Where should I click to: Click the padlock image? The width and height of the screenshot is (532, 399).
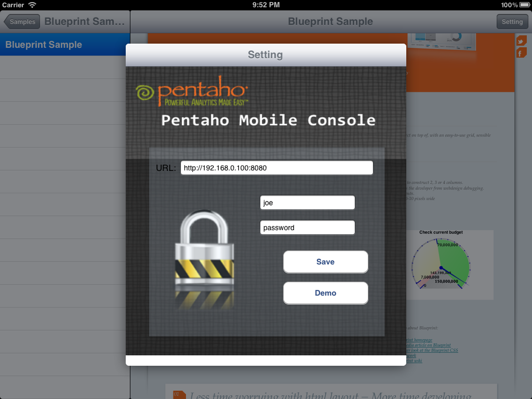tap(205, 248)
